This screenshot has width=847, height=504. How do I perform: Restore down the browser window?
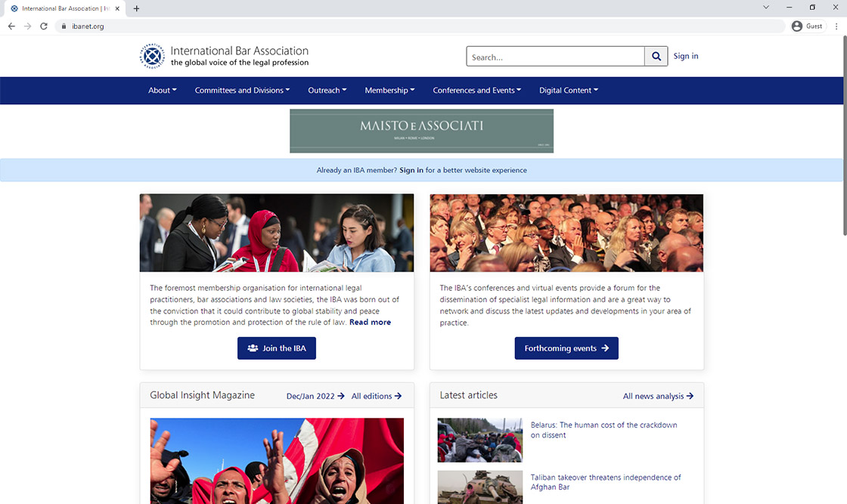point(812,8)
